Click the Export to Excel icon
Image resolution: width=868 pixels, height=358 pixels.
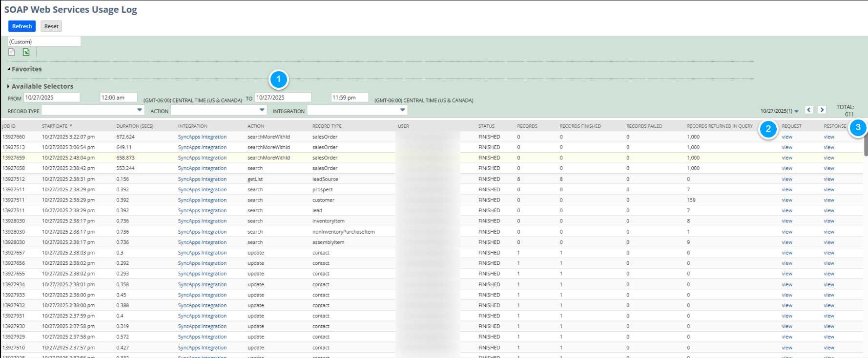point(26,52)
